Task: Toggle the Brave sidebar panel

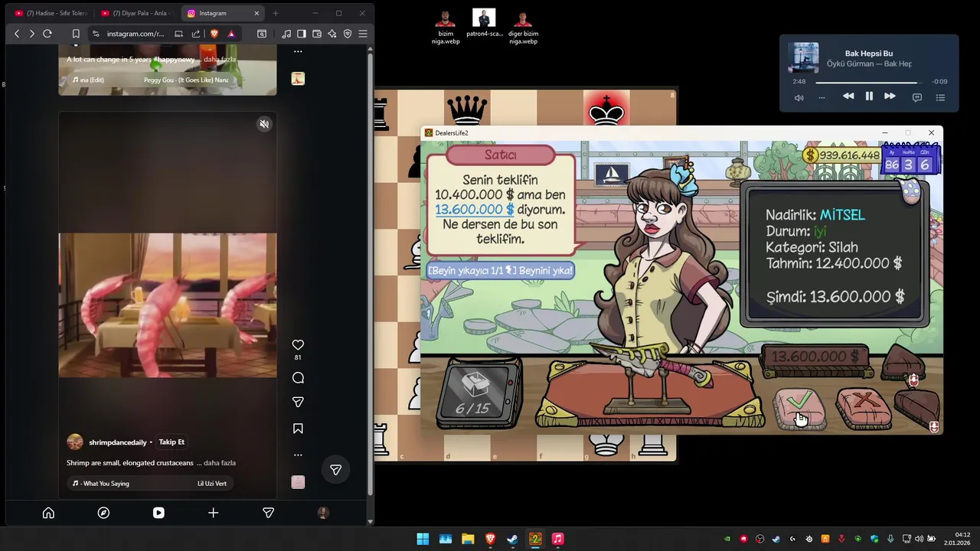Action: [302, 34]
